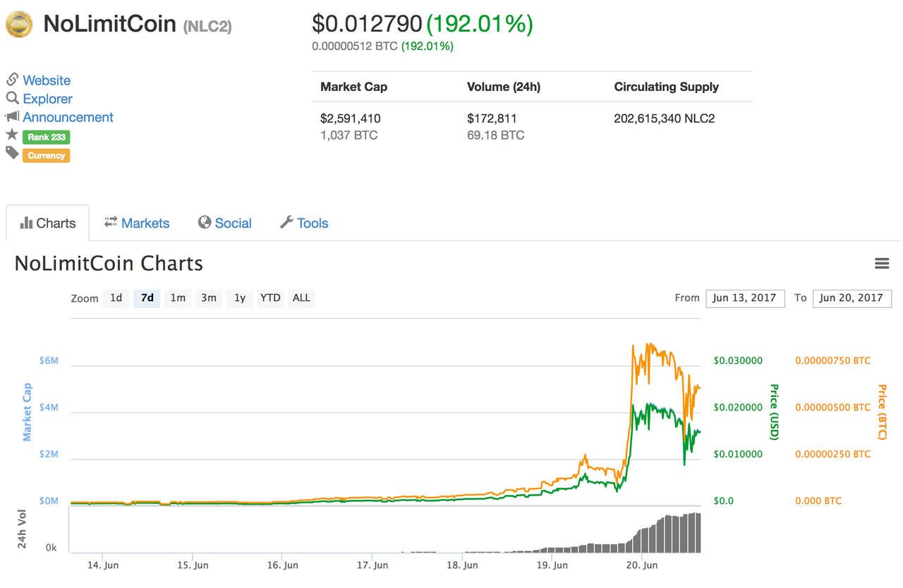Click the $0.030000 USD axis tick

click(x=738, y=360)
